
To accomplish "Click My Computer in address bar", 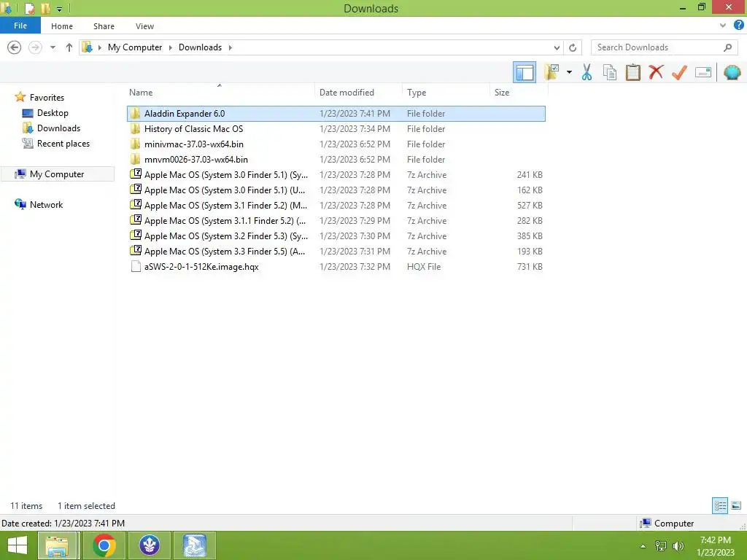I will [x=135, y=47].
